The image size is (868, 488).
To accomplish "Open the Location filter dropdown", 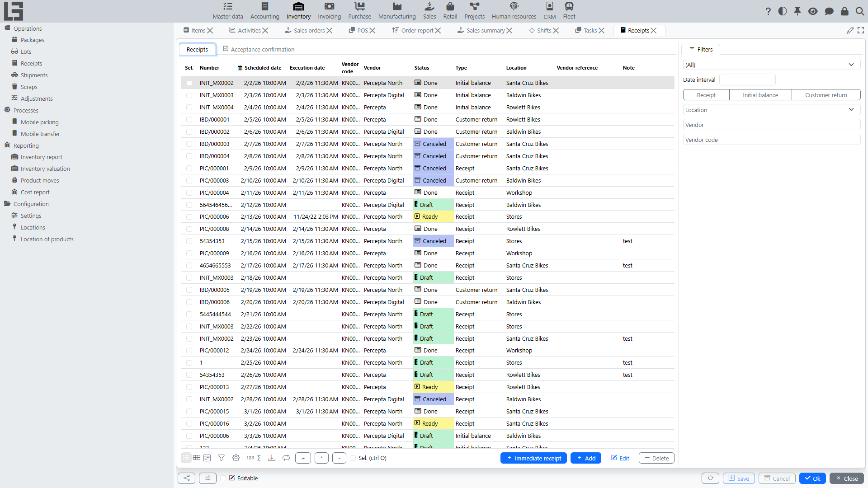I will (772, 110).
